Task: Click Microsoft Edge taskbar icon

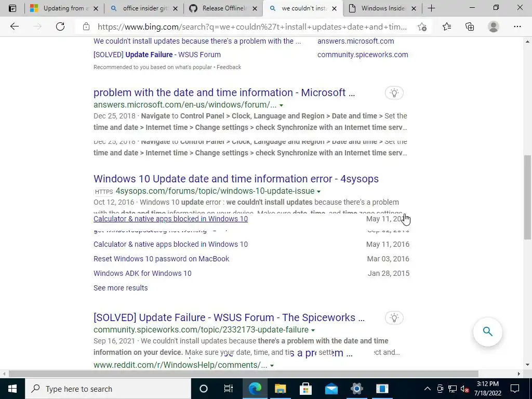Action: (x=255, y=389)
